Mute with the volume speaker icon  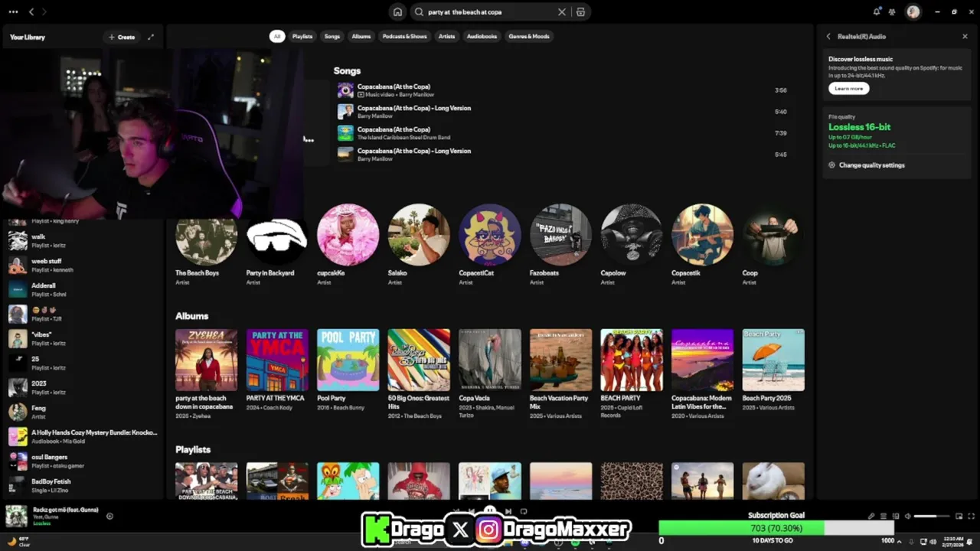[x=908, y=516]
